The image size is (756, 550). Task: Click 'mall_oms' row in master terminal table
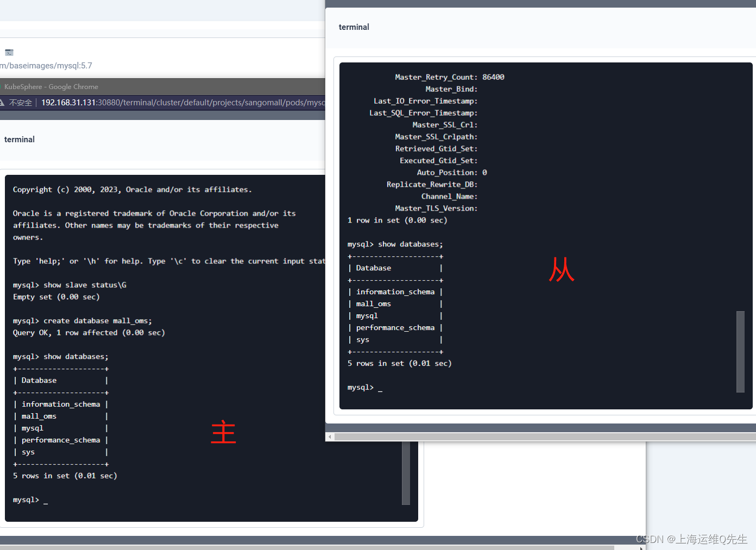click(x=61, y=416)
